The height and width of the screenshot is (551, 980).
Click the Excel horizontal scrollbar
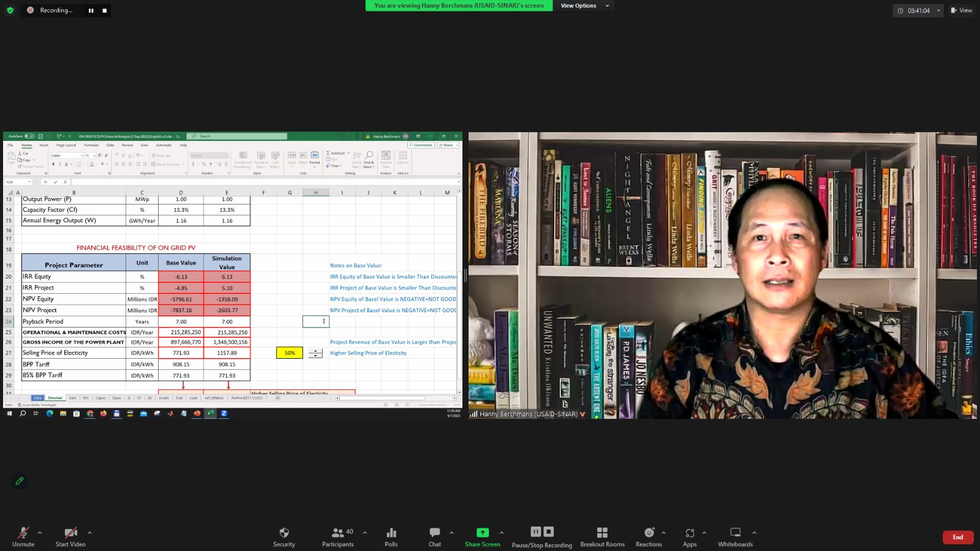coord(382,398)
